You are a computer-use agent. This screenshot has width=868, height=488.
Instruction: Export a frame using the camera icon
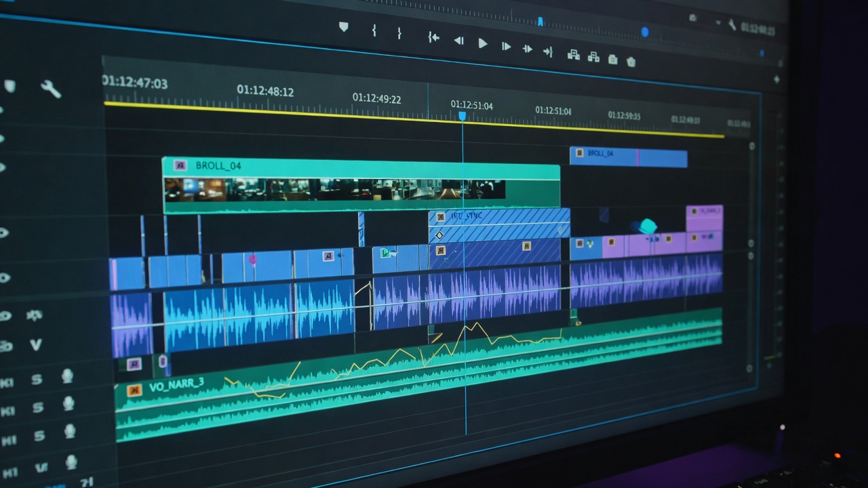tap(612, 60)
